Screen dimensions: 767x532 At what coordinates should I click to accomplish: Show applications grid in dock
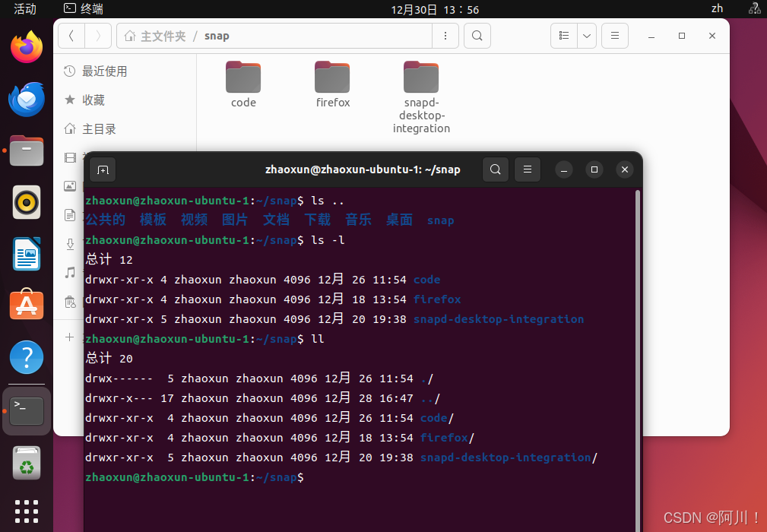click(27, 511)
